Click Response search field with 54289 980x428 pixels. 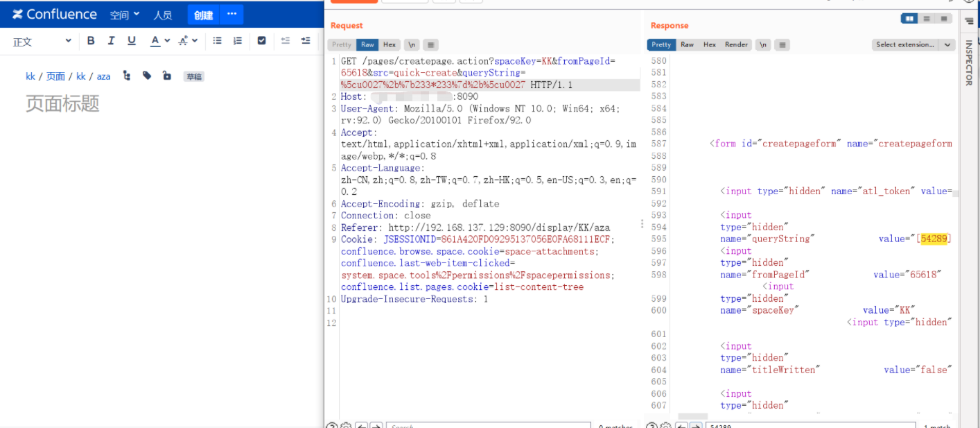[x=810, y=426]
